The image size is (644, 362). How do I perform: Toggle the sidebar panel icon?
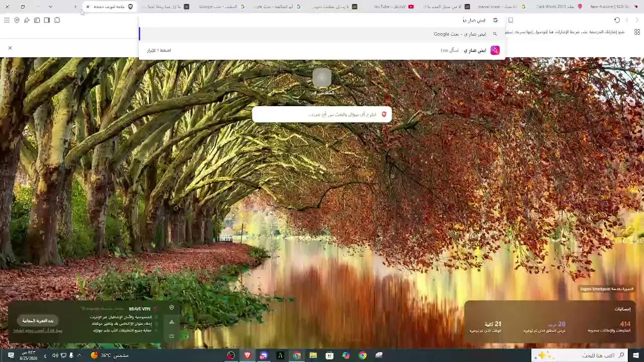point(47,20)
